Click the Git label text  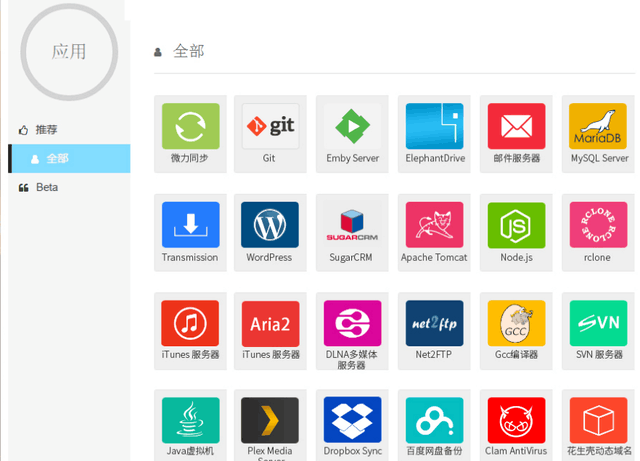[x=269, y=158]
